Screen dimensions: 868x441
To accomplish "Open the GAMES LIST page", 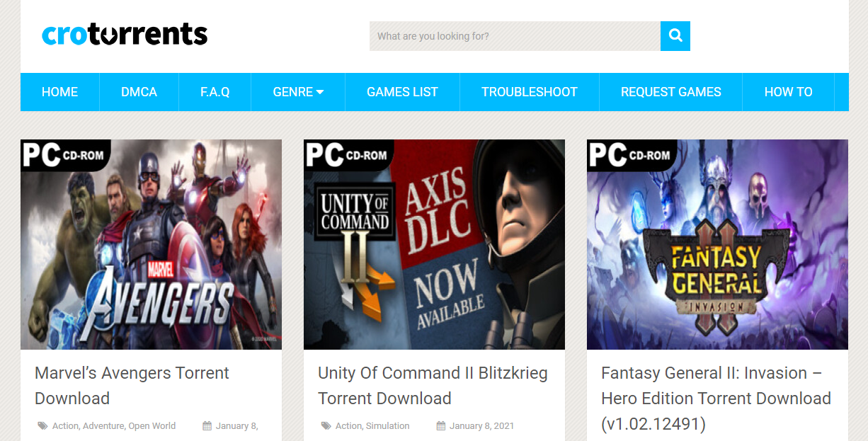I will [402, 92].
